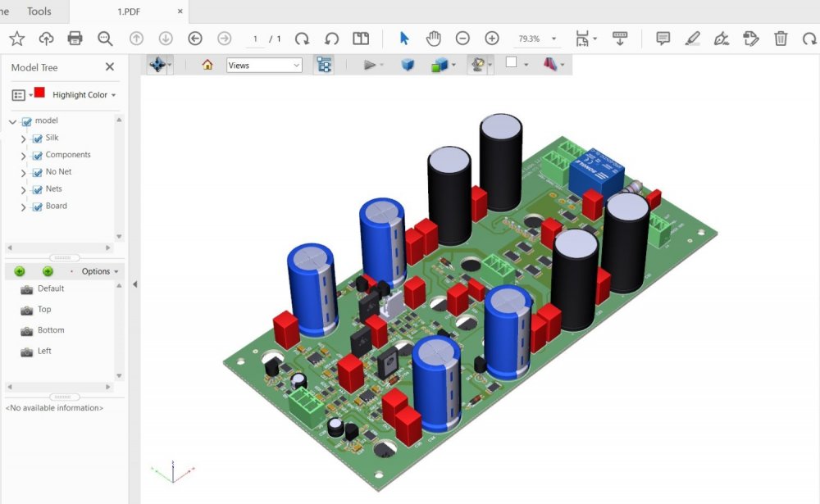The image size is (820, 504).
Task: Select the Bottom view
Action: tap(50, 330)
